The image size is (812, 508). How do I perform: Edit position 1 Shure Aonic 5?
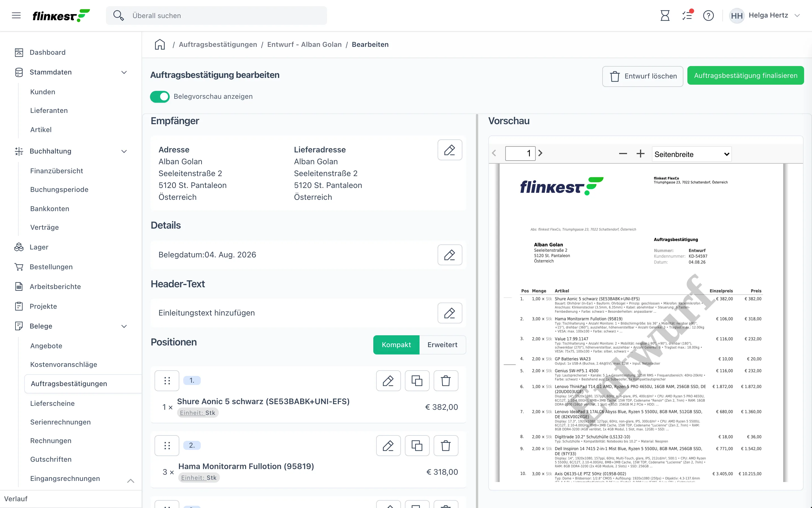(388, 381)
